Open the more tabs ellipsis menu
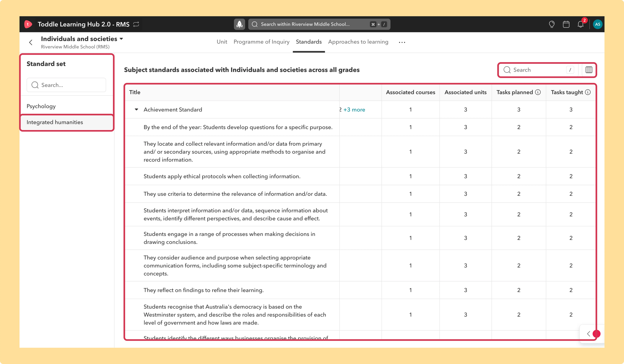Viewport: 624px width, 364px height. click(x=402, y=42)
